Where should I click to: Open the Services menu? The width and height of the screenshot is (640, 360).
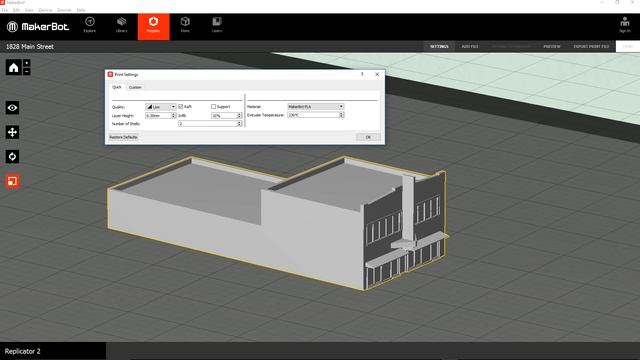[x=64, y=10]
